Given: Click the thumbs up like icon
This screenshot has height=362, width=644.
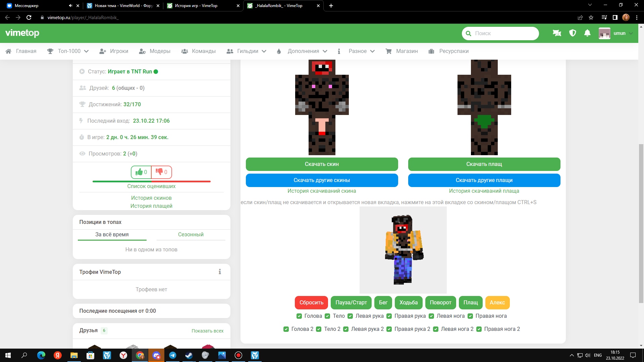Looking at the screenshot, I should (x=139, y=172).
